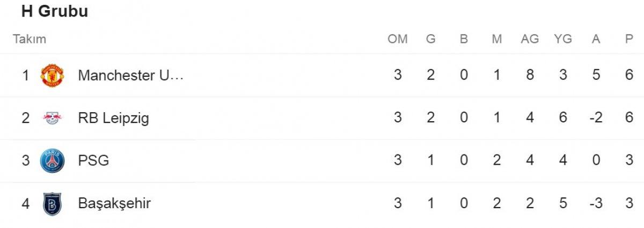Click the B draws column header

[464, 39]
